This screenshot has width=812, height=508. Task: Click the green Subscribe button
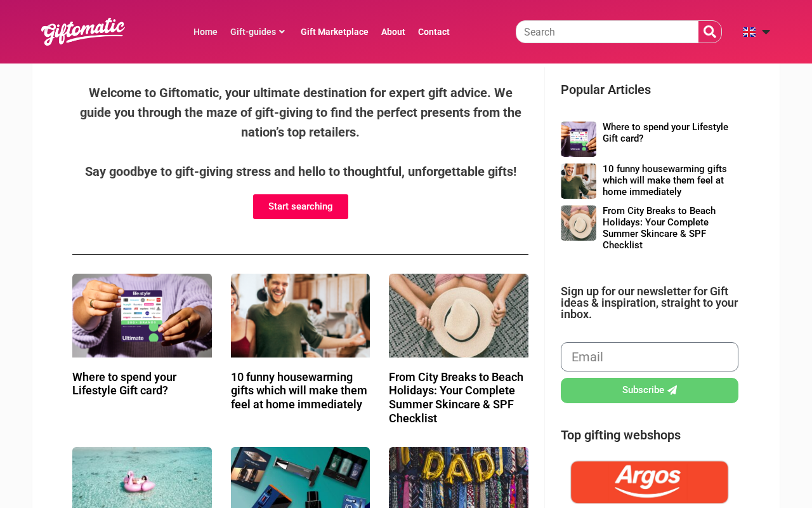pyautogui.click(x=650, y=391)
